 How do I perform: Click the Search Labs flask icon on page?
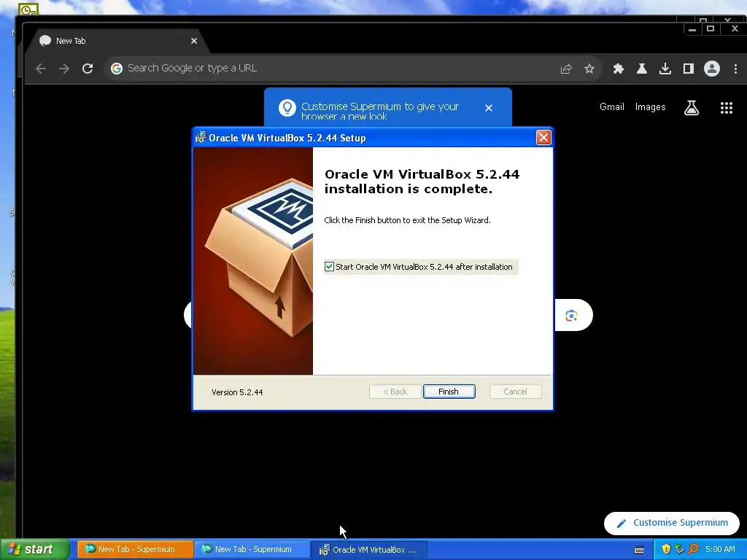point(692,108)
